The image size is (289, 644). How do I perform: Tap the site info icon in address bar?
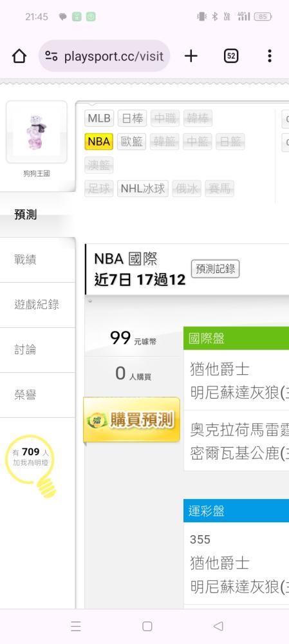(51, 56)
